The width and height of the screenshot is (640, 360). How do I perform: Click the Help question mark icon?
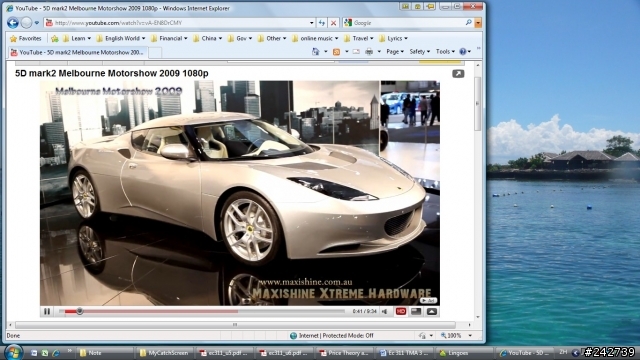462,51
